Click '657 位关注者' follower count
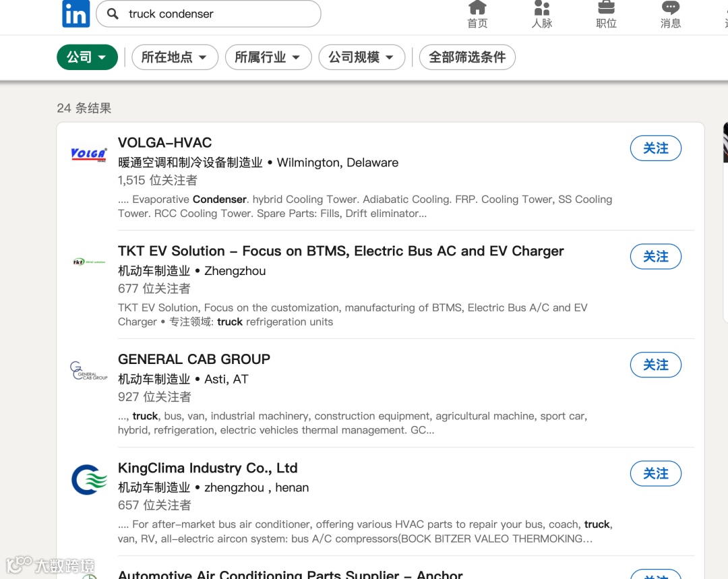728x579 pixels. [x=154, y=505]
